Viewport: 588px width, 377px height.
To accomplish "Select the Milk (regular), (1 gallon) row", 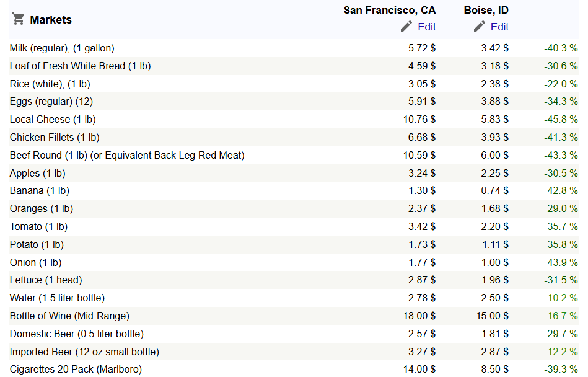I will coord(294,48).
